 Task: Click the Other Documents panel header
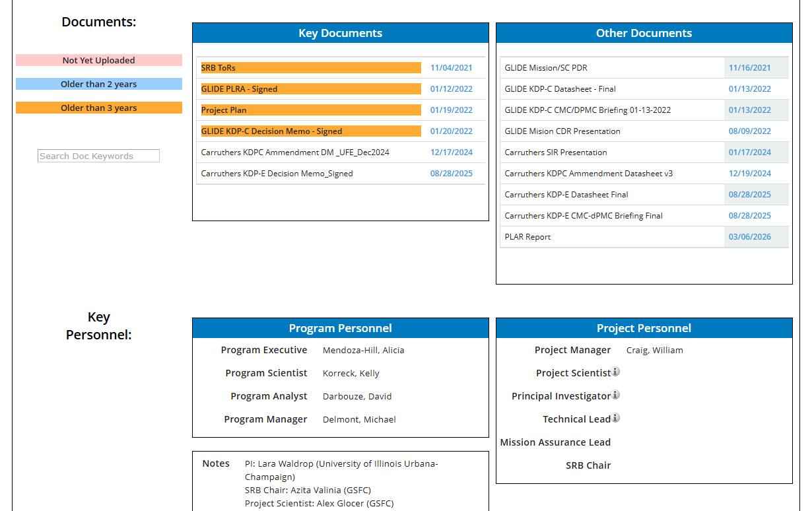point(644,33)
